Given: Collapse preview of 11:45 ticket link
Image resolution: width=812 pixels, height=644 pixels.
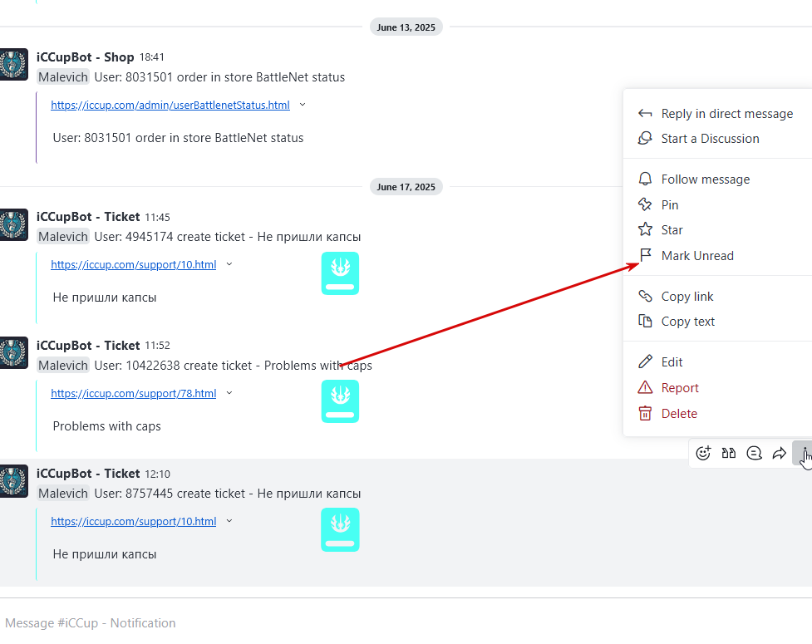Looking at the screenshot, I should (229, 264).
